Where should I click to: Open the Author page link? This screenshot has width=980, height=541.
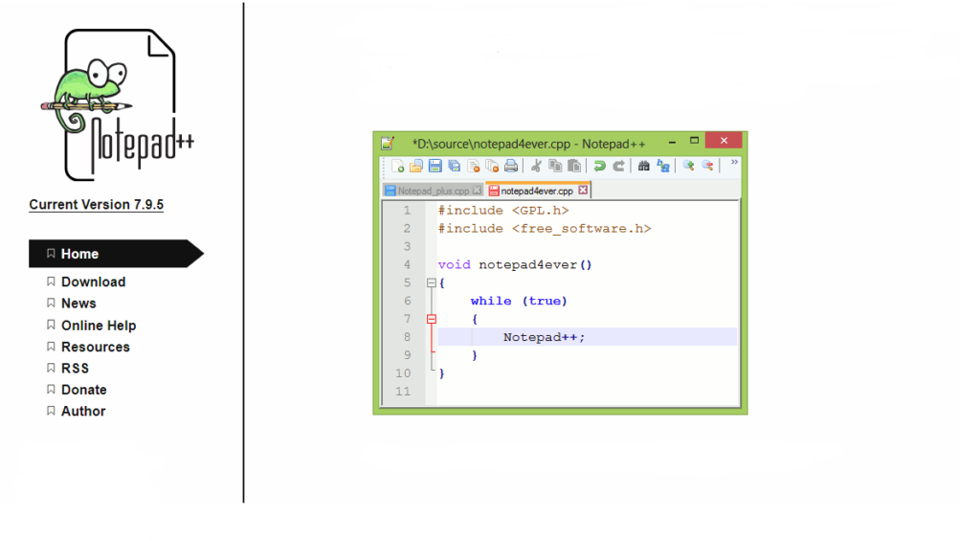(83, 411)
